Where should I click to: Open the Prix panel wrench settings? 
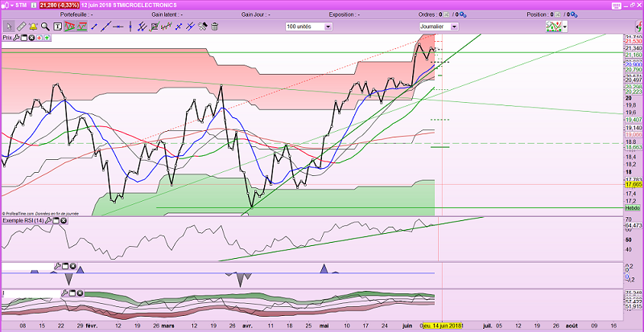16,37
